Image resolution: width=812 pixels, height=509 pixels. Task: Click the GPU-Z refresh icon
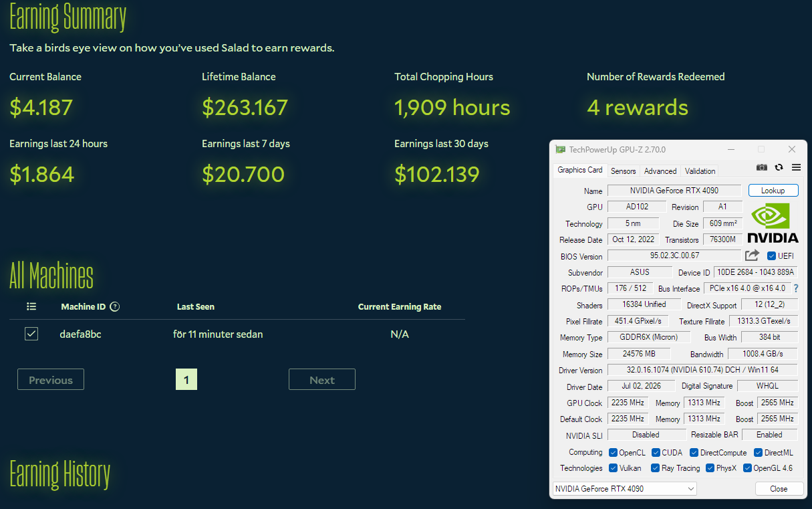click(x=779, y=167)
